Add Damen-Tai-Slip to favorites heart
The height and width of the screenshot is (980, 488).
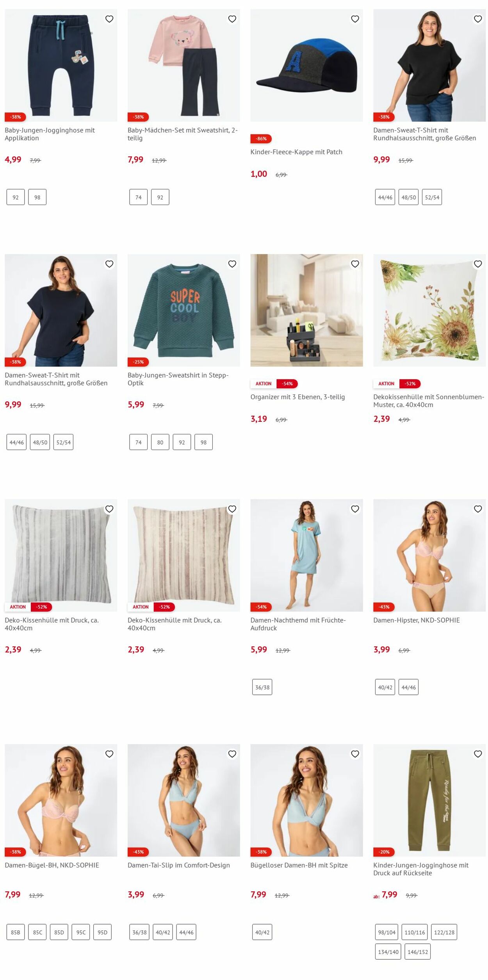click(x=232, y=754)
